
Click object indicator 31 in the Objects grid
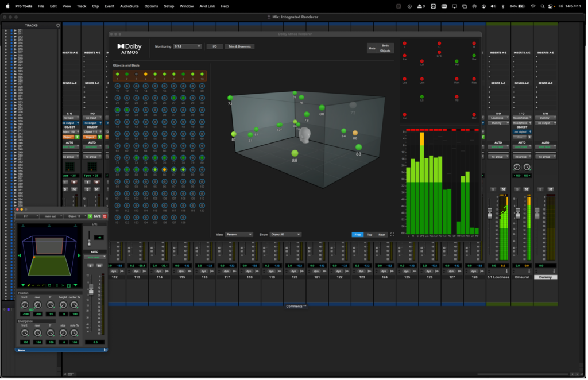(117, 110)
